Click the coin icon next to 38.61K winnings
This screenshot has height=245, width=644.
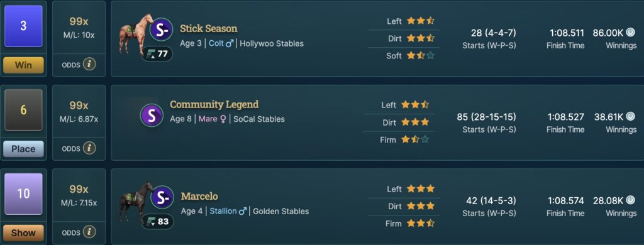(x=630, y=117)
